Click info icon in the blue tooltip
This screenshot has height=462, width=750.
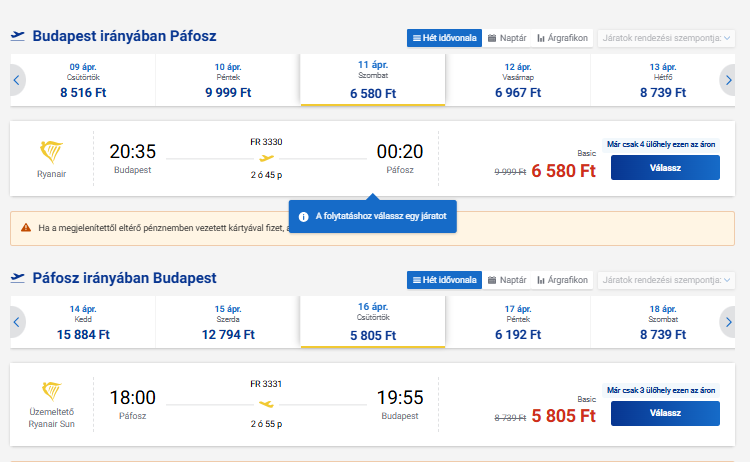[x=303, y=216]
